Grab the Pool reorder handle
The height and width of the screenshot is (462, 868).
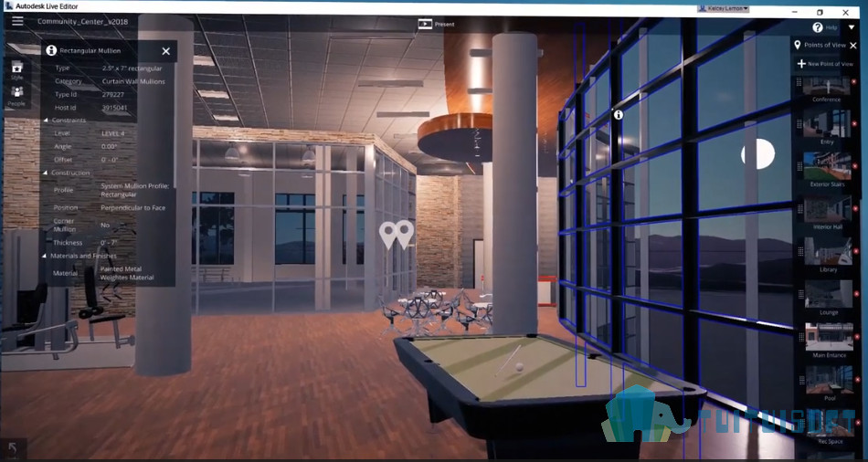(803, 380)
